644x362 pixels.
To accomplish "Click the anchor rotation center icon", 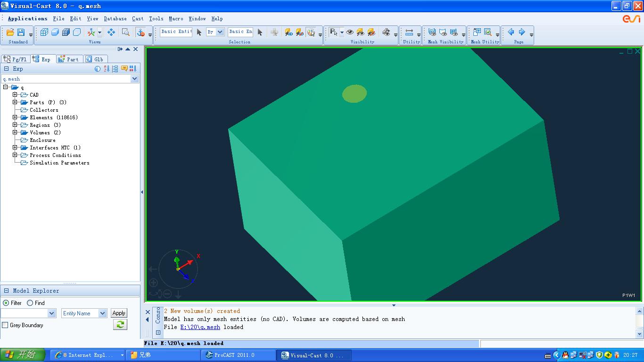I will (140, 32).
